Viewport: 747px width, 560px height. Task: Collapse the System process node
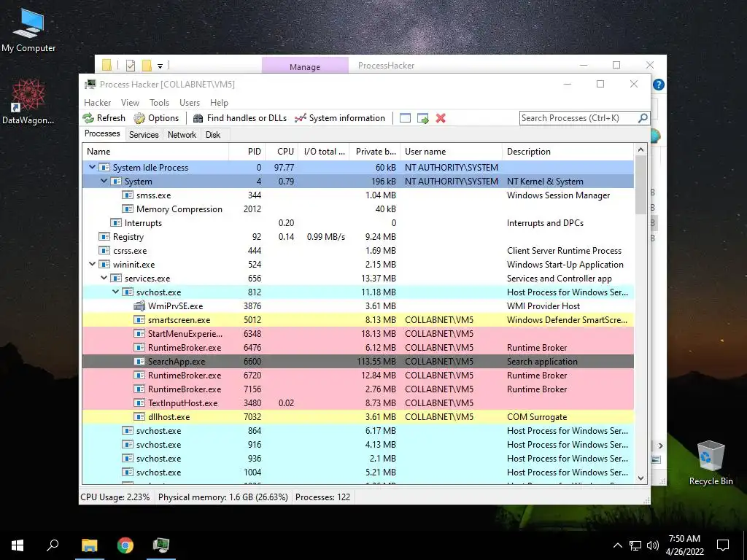(104, 181)
